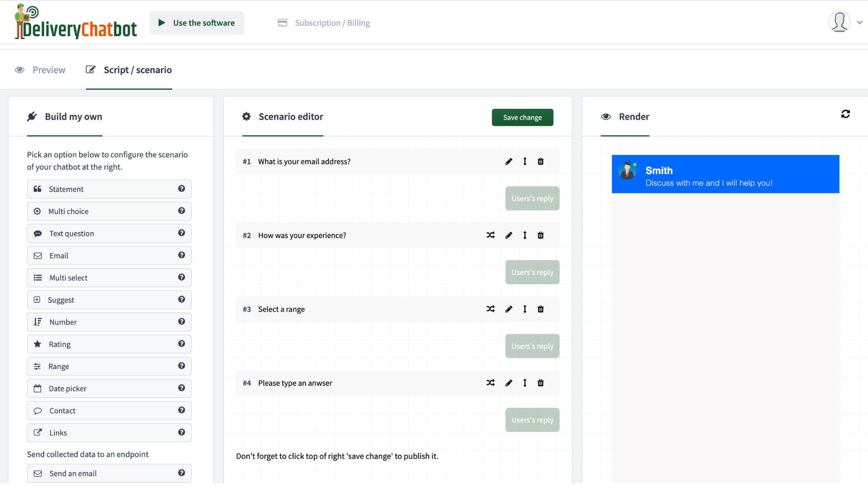Click Users's reply under 'Select a range'

pyautogui.click(x=532, y=346)
